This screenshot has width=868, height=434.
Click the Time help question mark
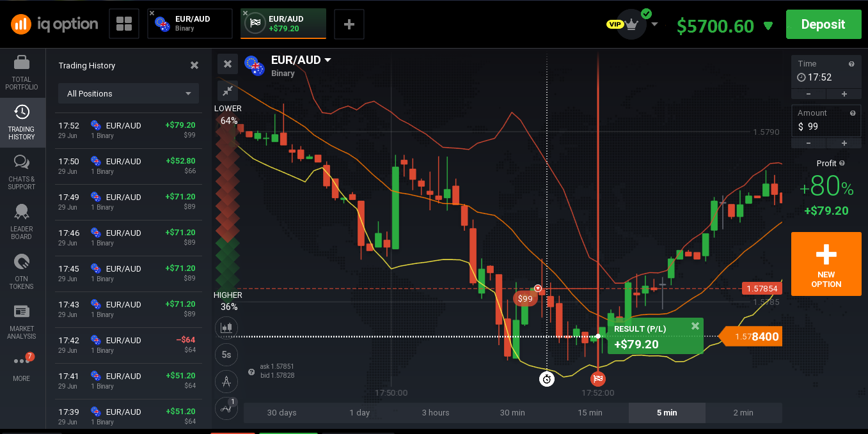(851, 64)
